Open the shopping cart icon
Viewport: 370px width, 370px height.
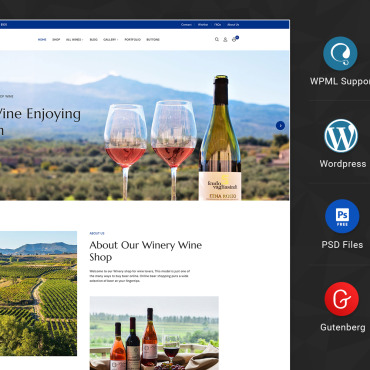[x=234, y=39]
